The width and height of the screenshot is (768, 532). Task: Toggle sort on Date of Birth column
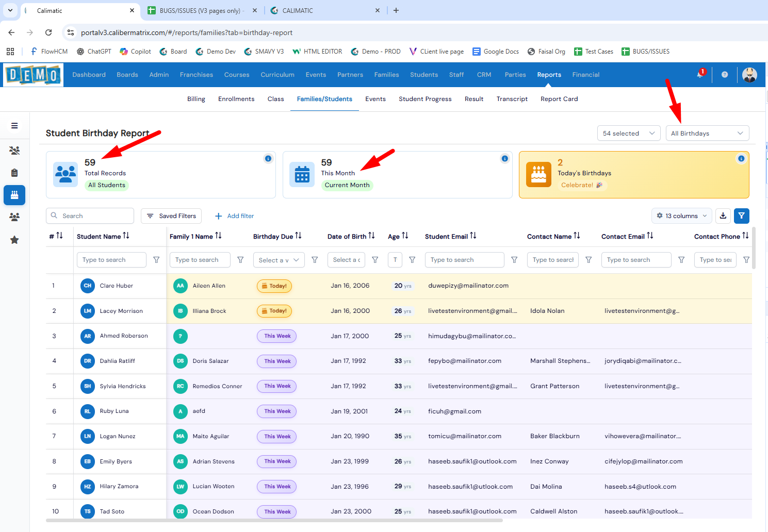[371, 236]
